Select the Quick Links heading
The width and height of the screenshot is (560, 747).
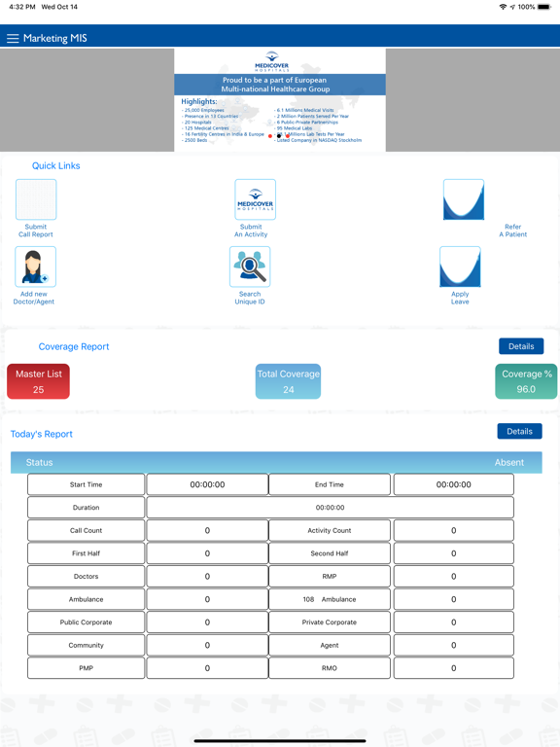[56, 165]
